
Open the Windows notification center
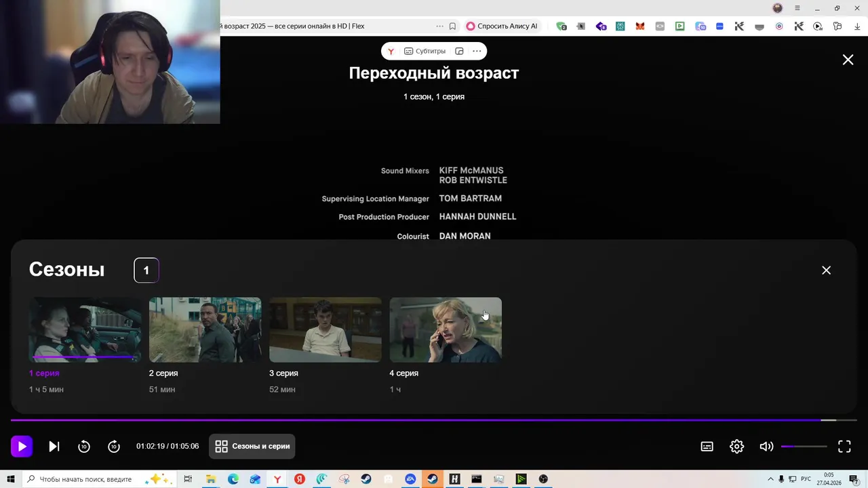pyautogui.click(x=854, y=479)
